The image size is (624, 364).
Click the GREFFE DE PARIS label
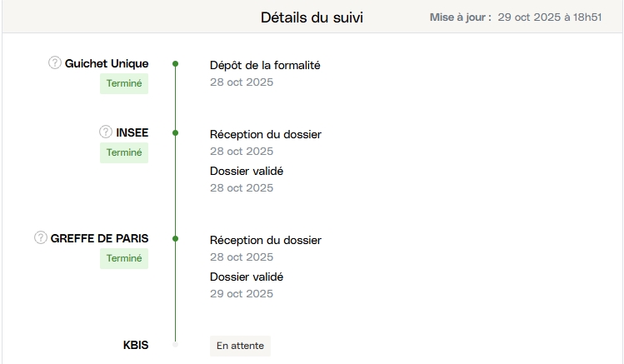click(x=99, y=238)
